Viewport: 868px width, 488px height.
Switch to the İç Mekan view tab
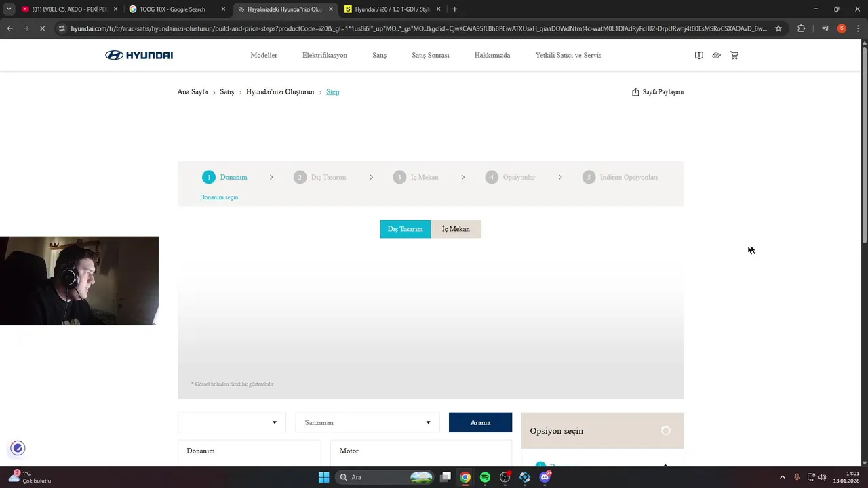pos(456,229)
